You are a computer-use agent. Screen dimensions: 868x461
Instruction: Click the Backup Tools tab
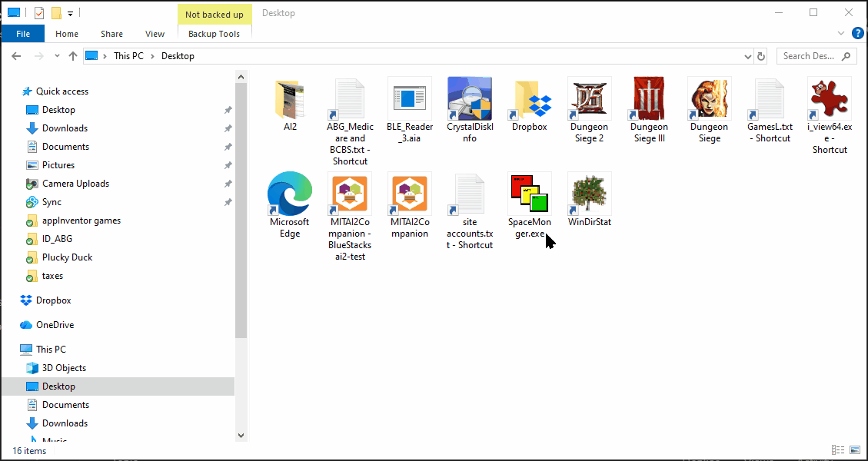214,34
